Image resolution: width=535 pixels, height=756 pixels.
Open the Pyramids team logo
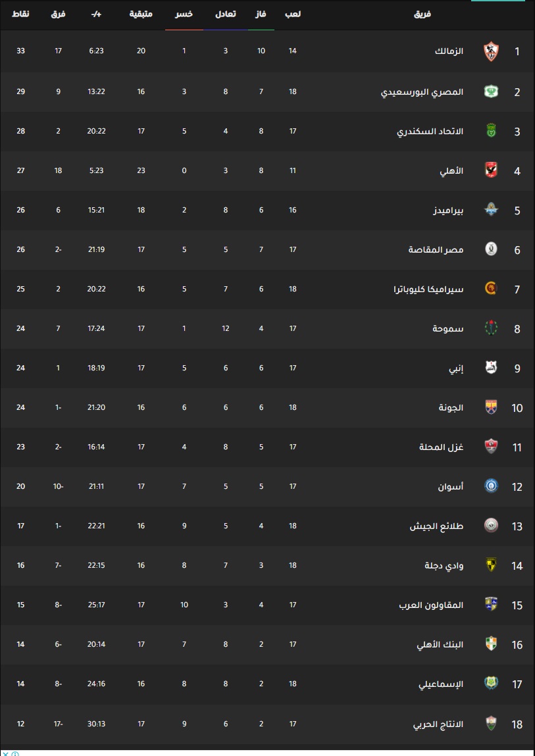click(x=491, y=209)
